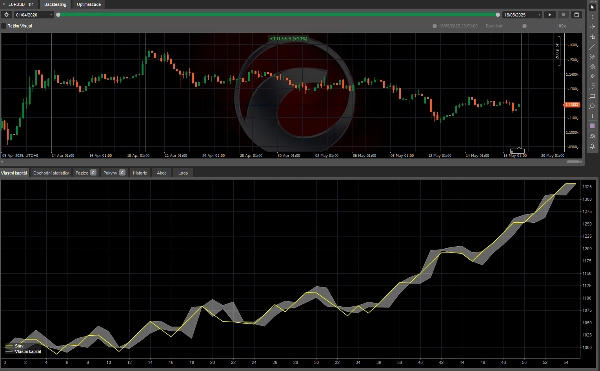Open the Log tab
The width and height of the screenshot is (600, 371).
(x=183, y=173)
